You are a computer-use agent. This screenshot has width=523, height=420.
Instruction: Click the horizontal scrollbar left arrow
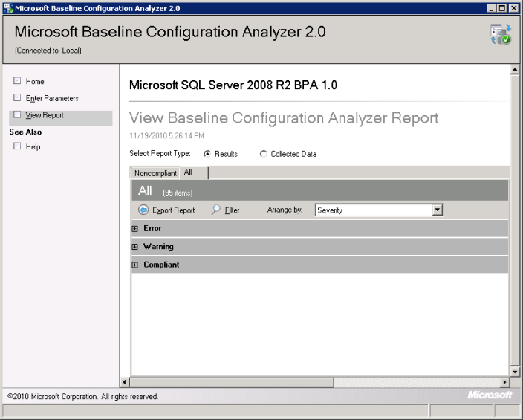[x=124, y=382]
